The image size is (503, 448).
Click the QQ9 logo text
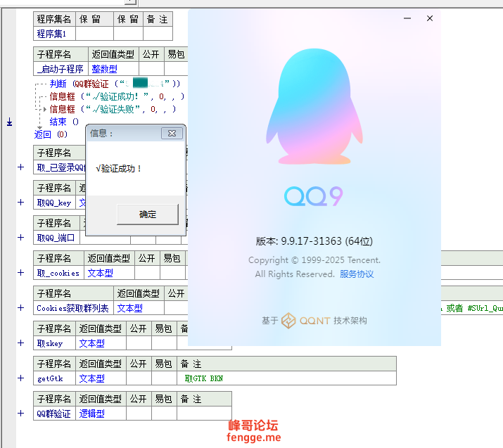tap(314, 197)
